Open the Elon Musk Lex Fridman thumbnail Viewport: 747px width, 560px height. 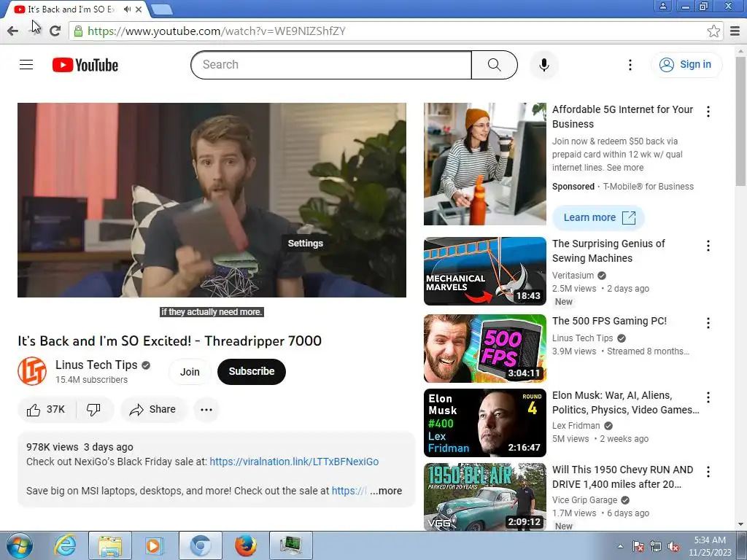(x=485, y=423)
